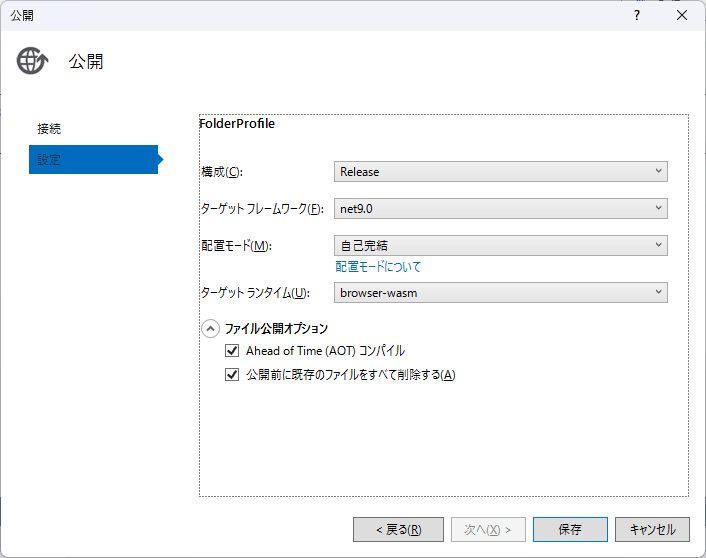
Task: Click the 次へ next button
Action: tap(488, 529)
